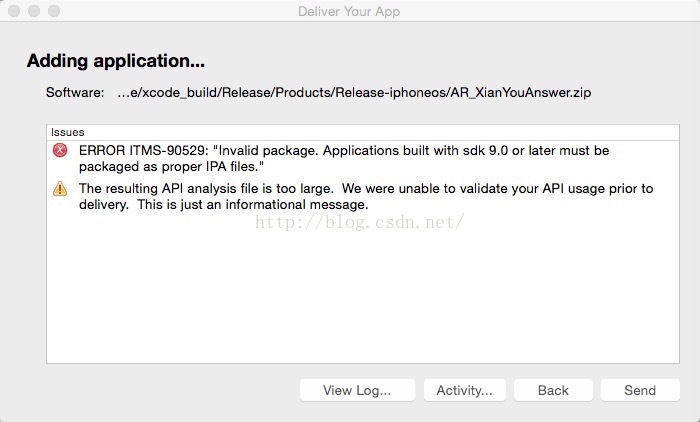Image resolution: width=700 pixels, height=422 pixels.
Task: Click the Software: label
Action: pos(75,92)
